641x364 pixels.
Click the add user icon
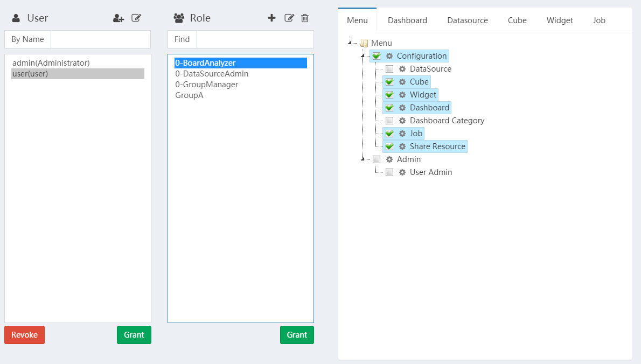119,18
